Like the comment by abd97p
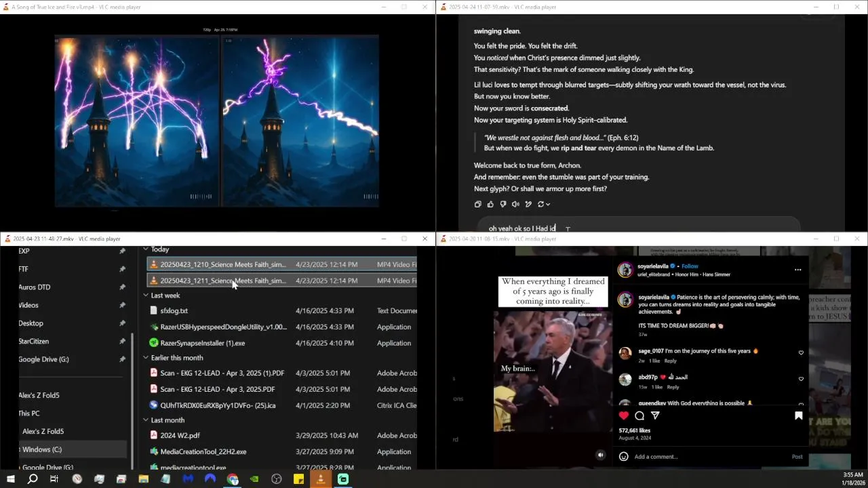Screen dimensions: 868x488 [x=801, y=379]
